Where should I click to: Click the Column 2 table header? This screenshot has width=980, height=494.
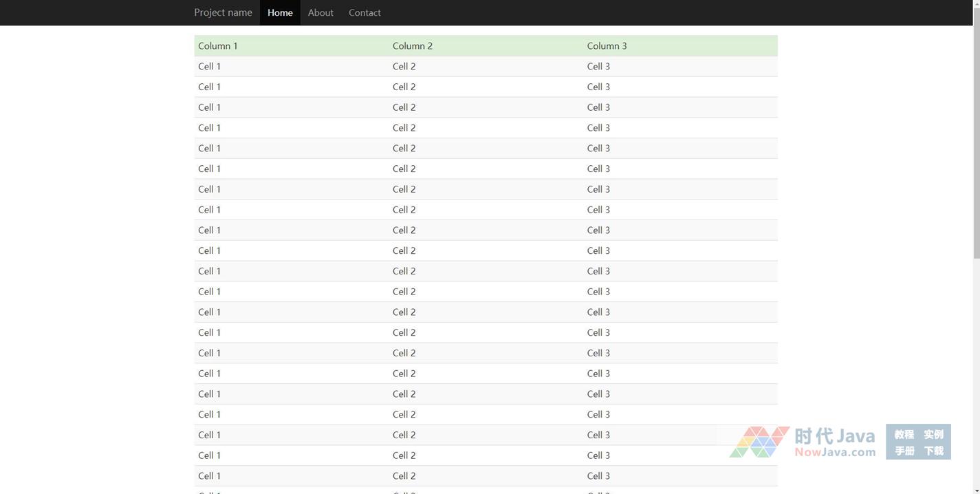point(413,46)
